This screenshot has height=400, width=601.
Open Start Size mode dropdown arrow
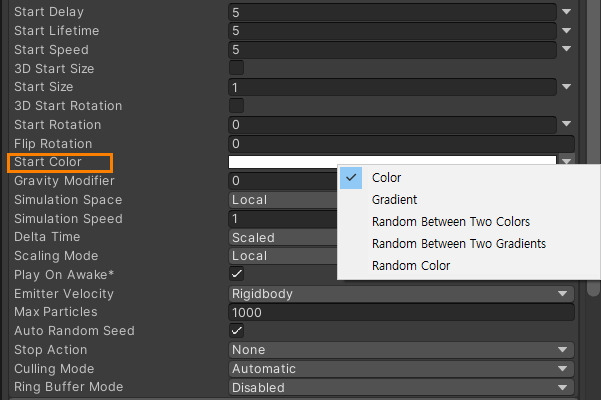click(567, 87)
